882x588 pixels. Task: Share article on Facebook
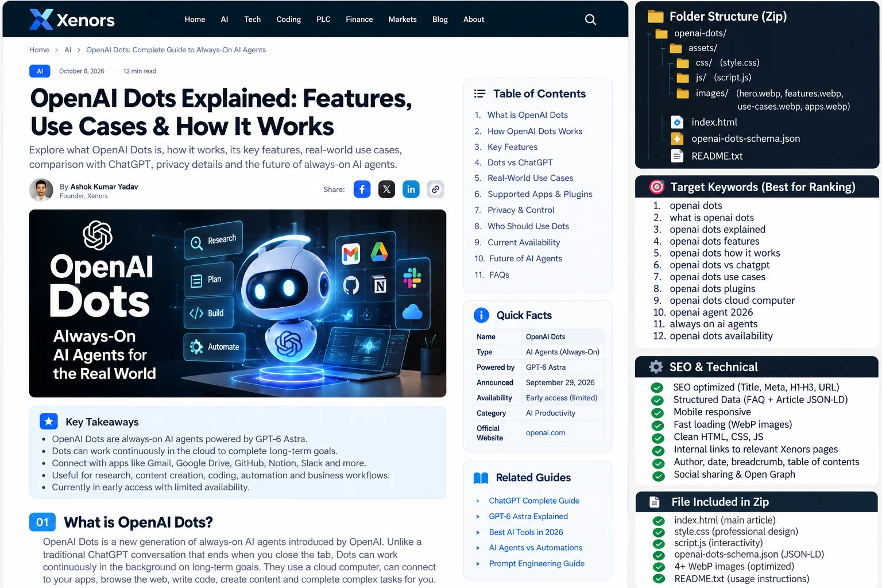point(362,189)
